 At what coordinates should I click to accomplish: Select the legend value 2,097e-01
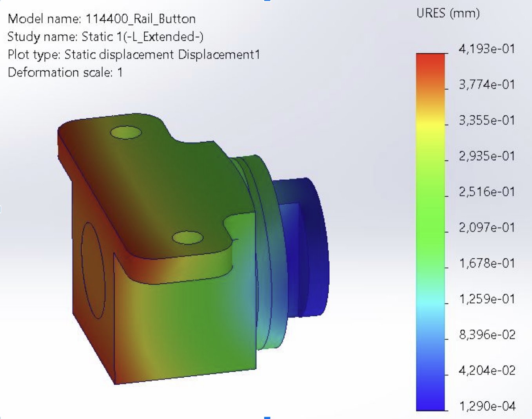[487, 228]
